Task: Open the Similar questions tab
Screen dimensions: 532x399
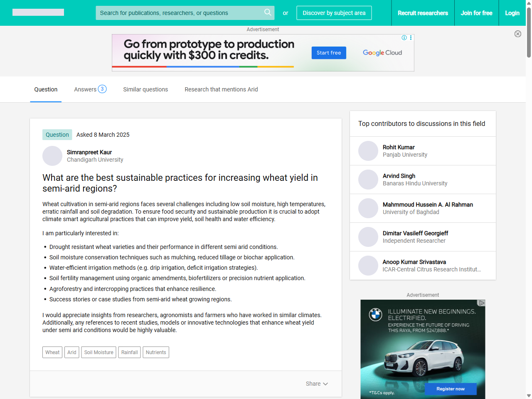Action: (x=145, y=89)
